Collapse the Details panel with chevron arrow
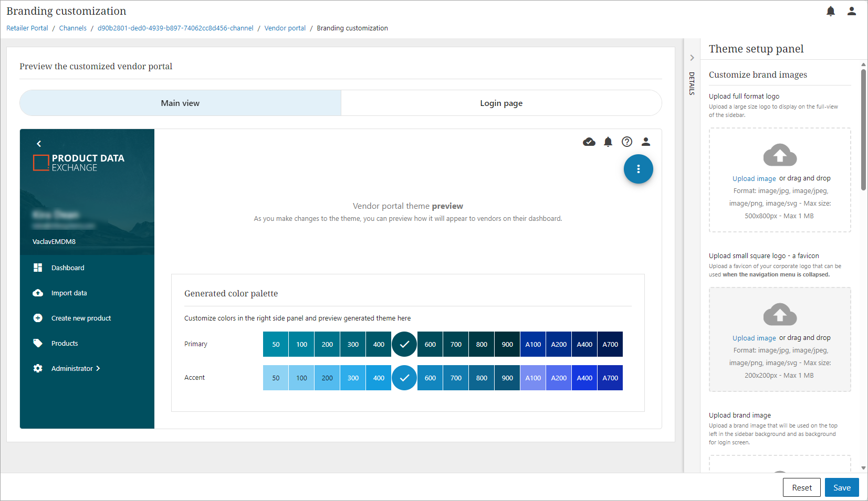This screenshot has width=868, height=501. (x=692, y=58)
